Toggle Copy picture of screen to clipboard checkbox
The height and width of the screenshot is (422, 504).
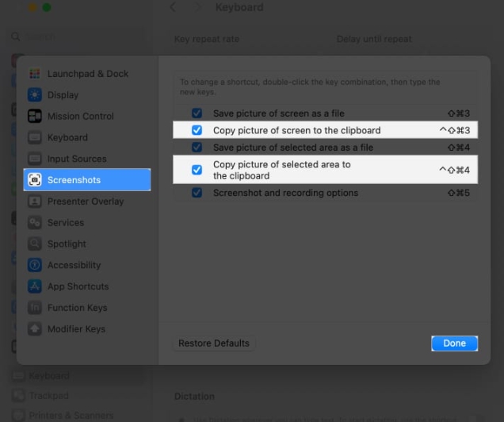(197, 130)
